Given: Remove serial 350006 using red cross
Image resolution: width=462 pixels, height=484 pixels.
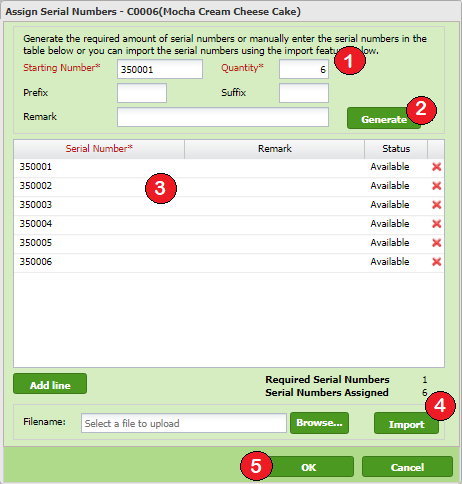Looking at the screenshot, I should pos(436,262).
